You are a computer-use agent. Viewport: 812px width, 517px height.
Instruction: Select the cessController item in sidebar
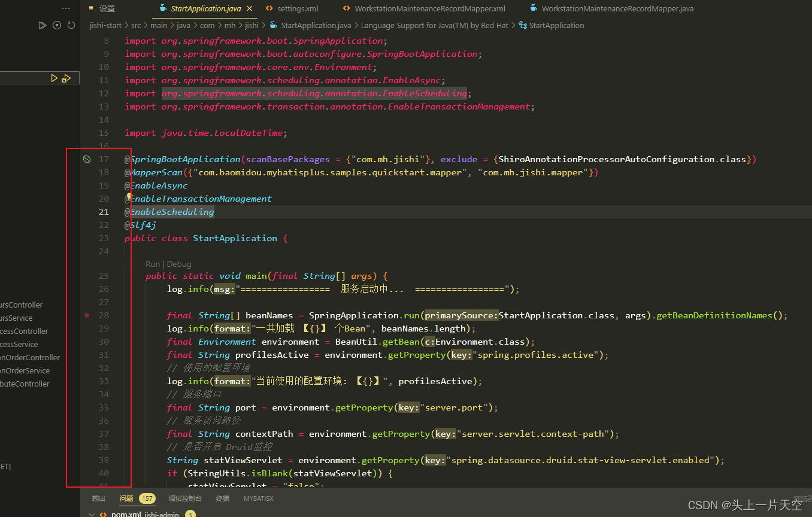[x=24, y=332]
